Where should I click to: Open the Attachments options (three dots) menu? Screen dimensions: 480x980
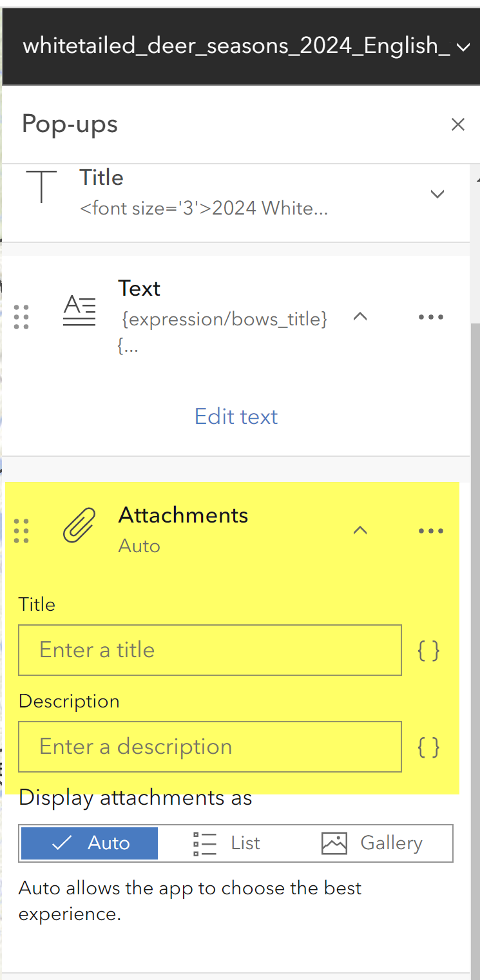point(431,531)
